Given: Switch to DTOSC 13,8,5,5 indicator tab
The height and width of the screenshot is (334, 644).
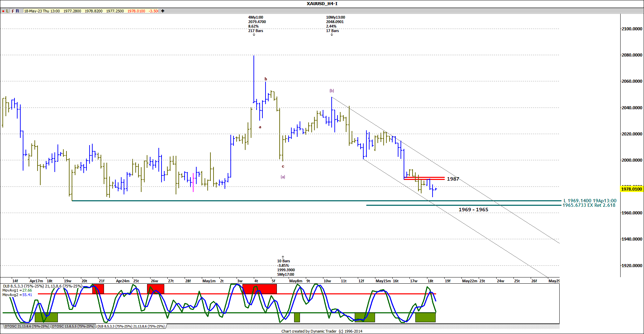Looking at the screenshot, I should pyautogui.click(x=73, y=326).
